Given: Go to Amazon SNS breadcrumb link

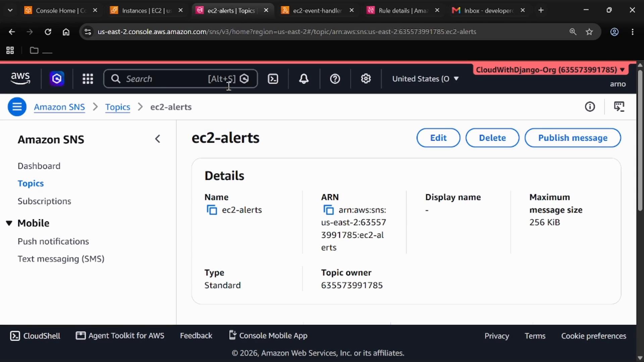Looking at the screenshot, I should [x=59, y=107].
